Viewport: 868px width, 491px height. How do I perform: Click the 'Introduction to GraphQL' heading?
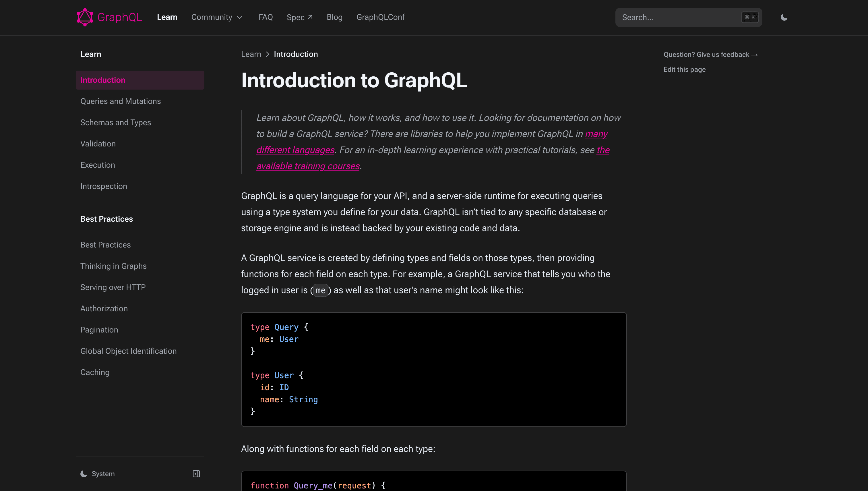tap(354, 80)
